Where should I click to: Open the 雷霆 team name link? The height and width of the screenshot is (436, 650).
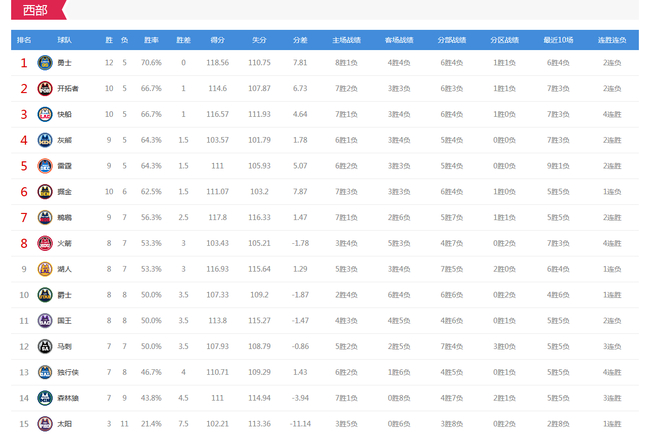64,166
